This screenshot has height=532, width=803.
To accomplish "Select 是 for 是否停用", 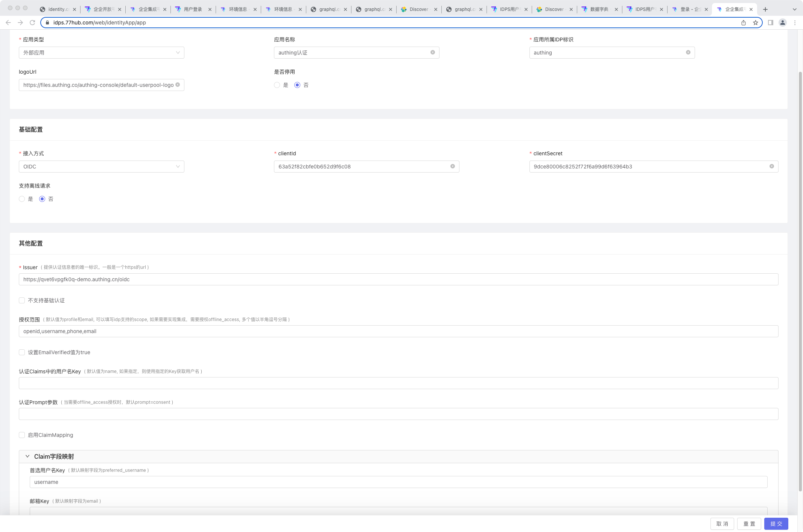I will coord(277,85).
